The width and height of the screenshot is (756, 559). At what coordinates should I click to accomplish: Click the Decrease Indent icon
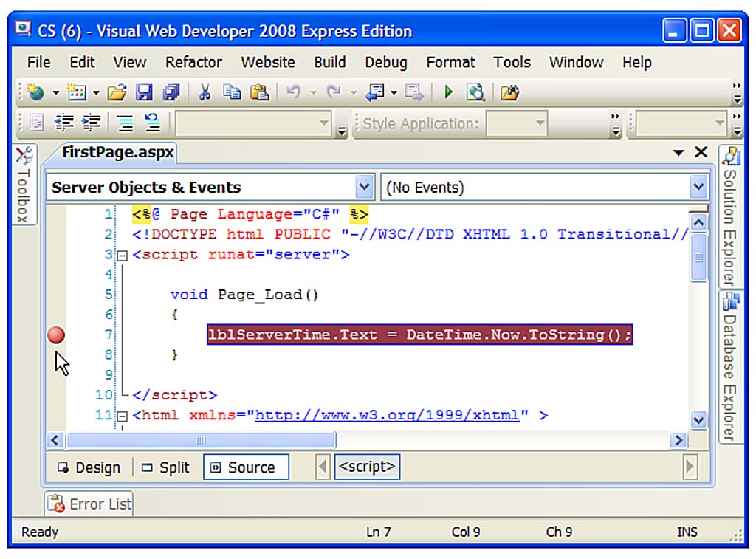[x=63, y=123]
